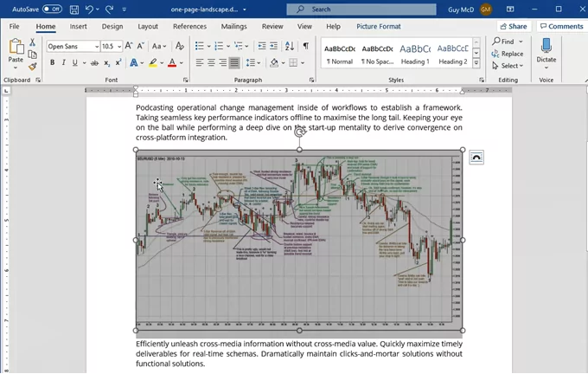Open line spacing dropdown

(253, 62)
